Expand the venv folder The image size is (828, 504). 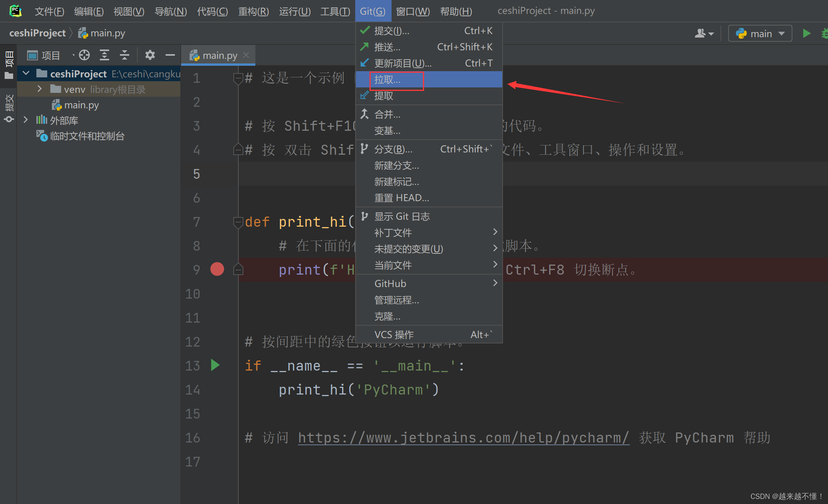39,89
